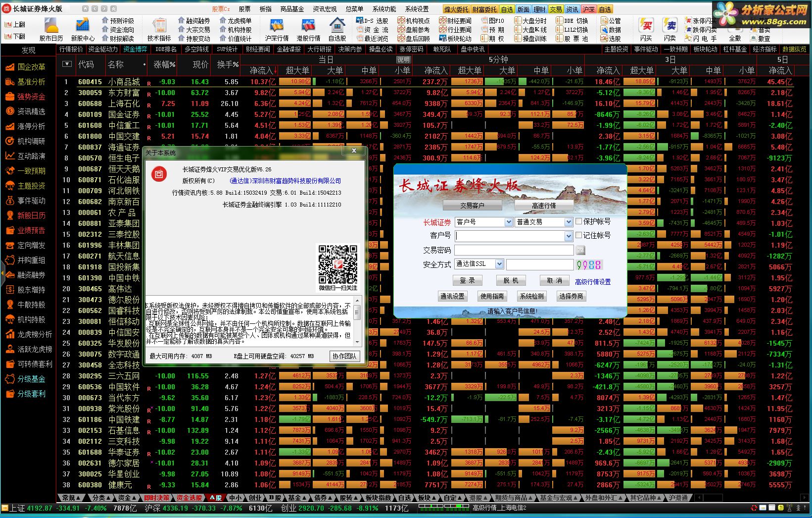Click the verification code input field
Screen dimensions: 812x518
[540, 264]
